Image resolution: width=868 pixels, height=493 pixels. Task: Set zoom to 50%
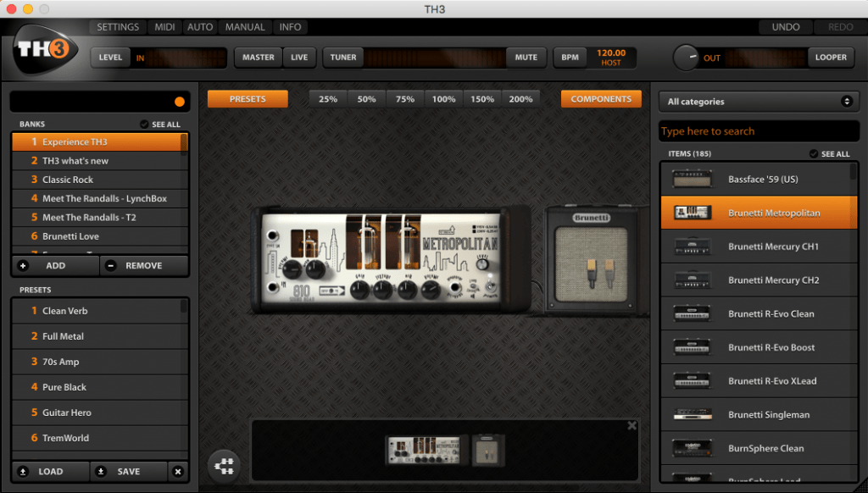tap(366, 99)
